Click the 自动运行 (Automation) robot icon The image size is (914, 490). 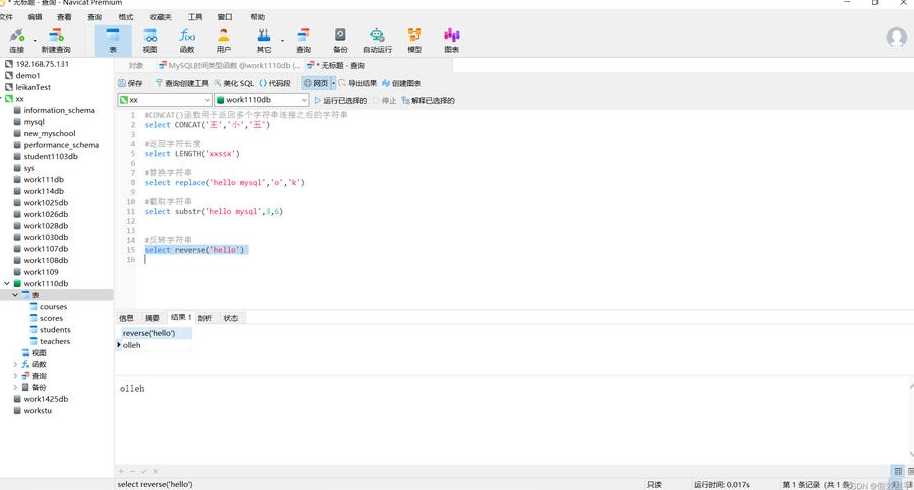[378, 40]
